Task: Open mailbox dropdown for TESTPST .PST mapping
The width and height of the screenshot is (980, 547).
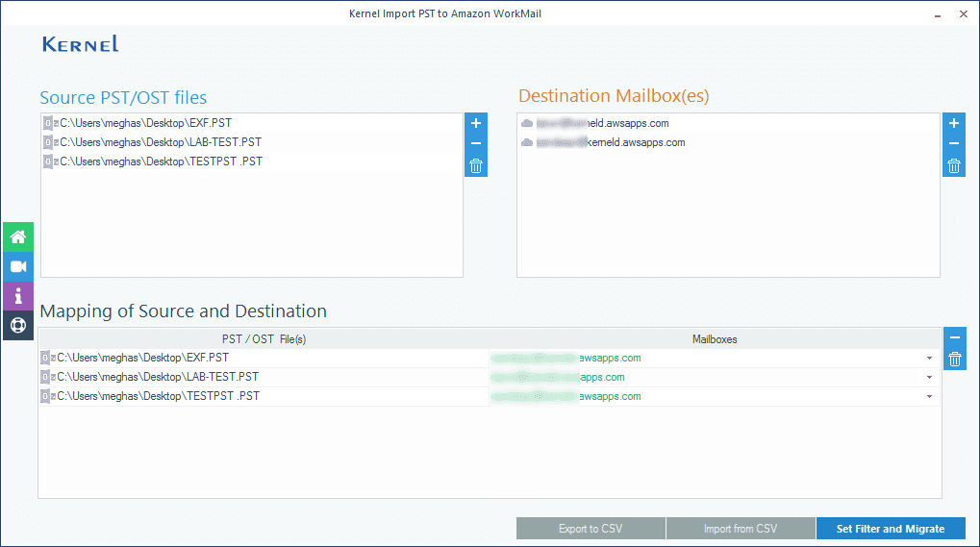Action: [x=929, y=397]
